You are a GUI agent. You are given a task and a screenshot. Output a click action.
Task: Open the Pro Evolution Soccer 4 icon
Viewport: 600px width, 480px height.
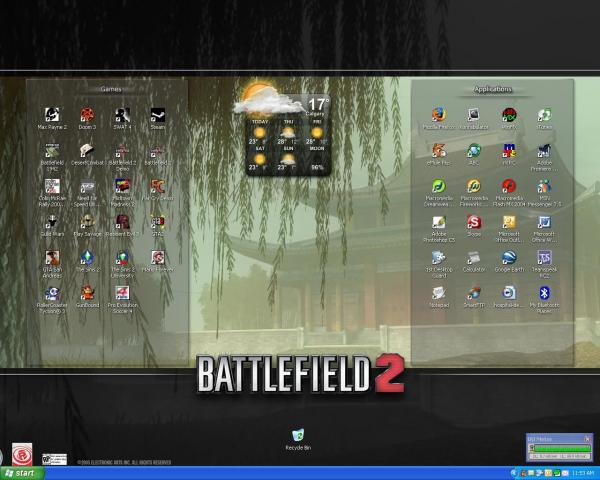coord(122,293)
